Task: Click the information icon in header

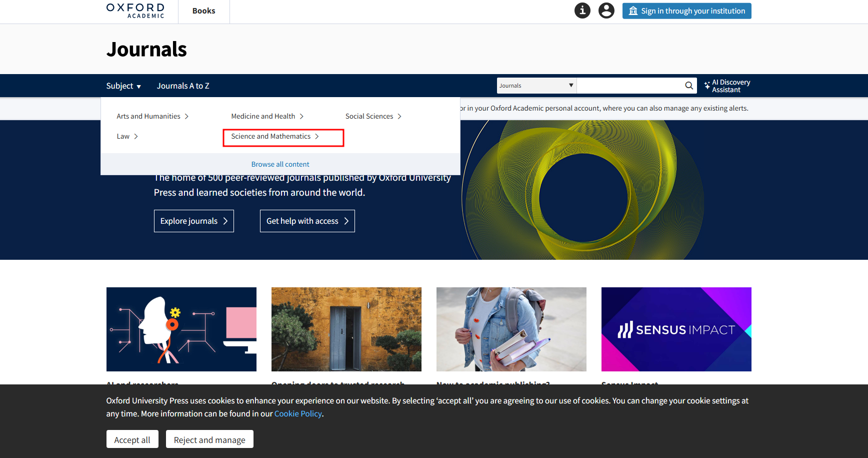Action: coord(582,11)
